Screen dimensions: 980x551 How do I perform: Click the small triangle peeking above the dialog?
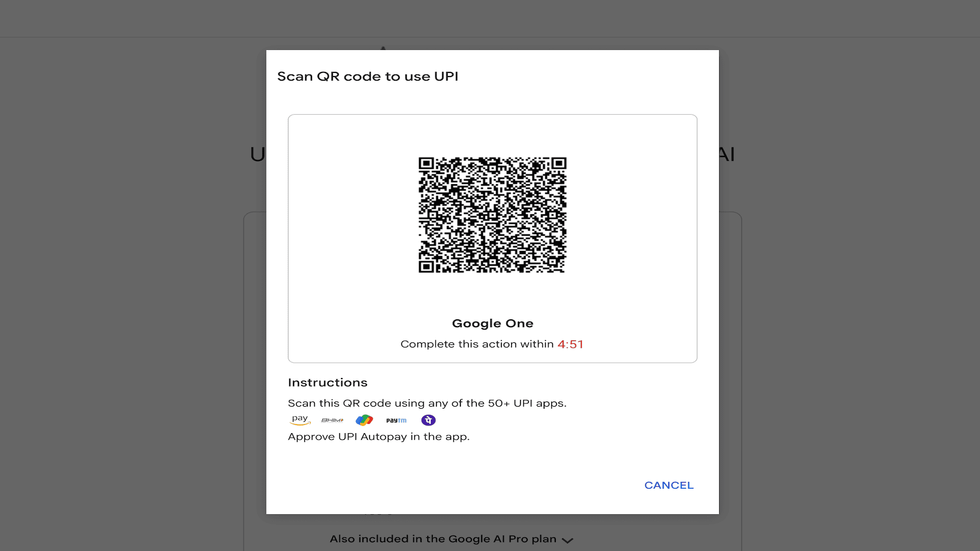point(383,48)
